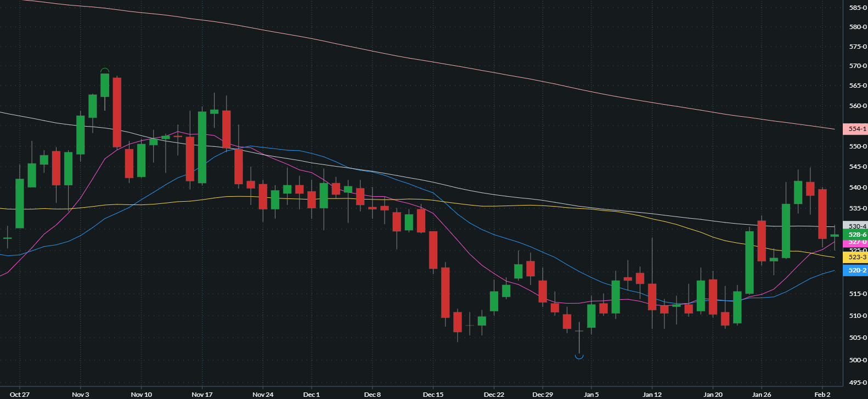Click the green 528-6 last price tag
Screen dimensions: 868x399
click(x=857, y=235)
